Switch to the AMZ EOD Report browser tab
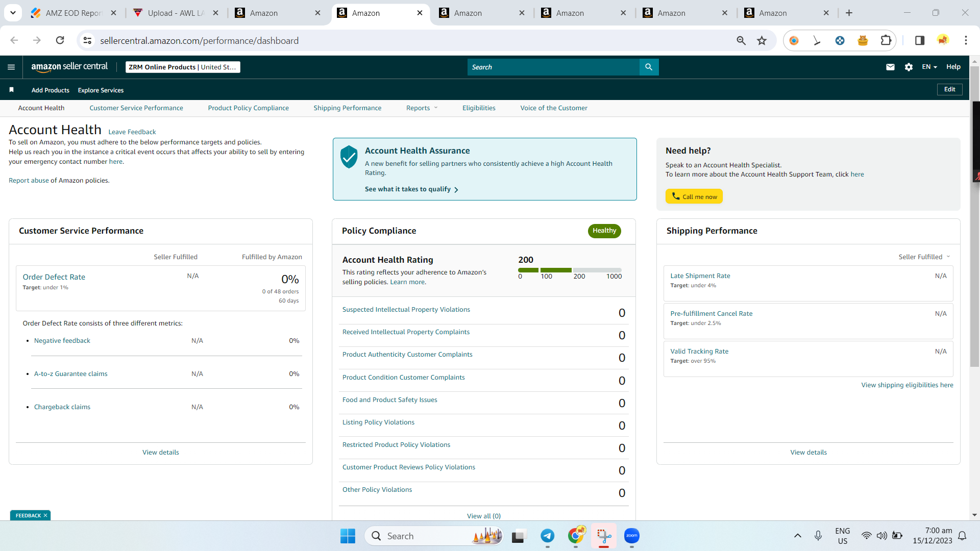Screen dimensions: 980x551 pyautogui.click(x=73, y=13)
